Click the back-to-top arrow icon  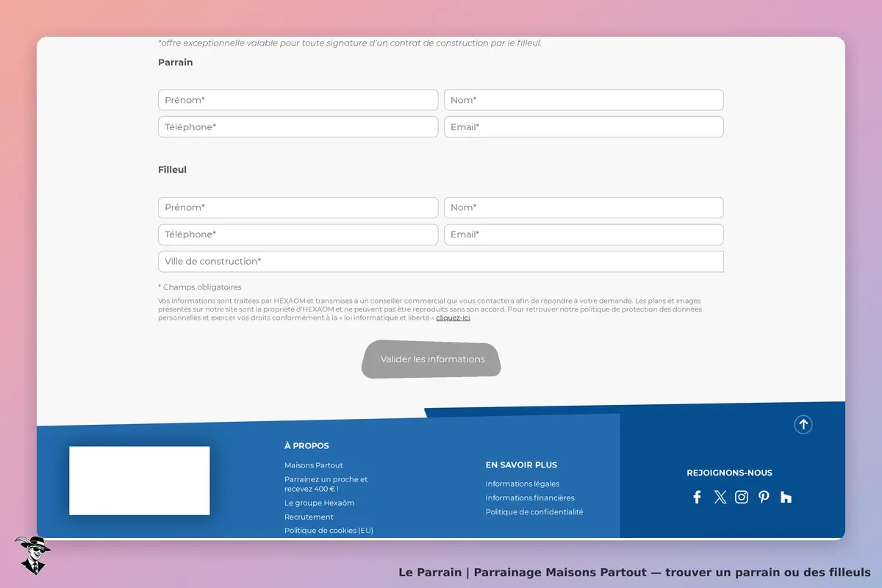[803, 424]
